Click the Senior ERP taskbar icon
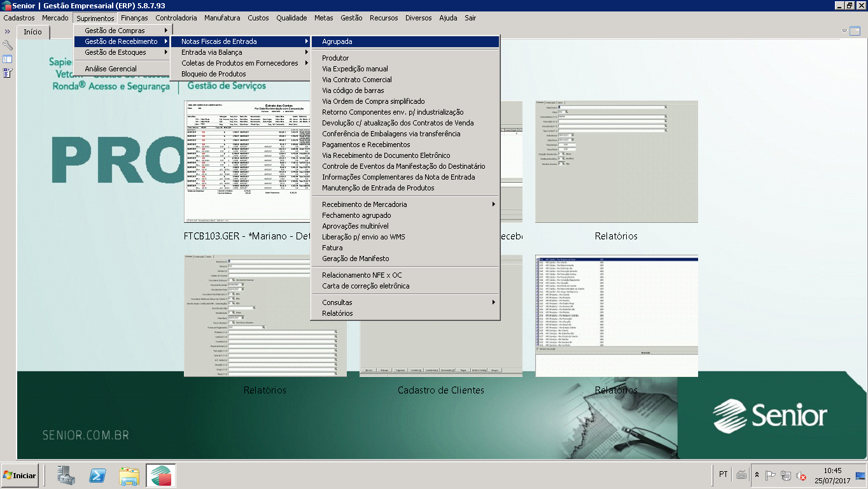This screenshot has height=489, width=868. coord(161,476)
